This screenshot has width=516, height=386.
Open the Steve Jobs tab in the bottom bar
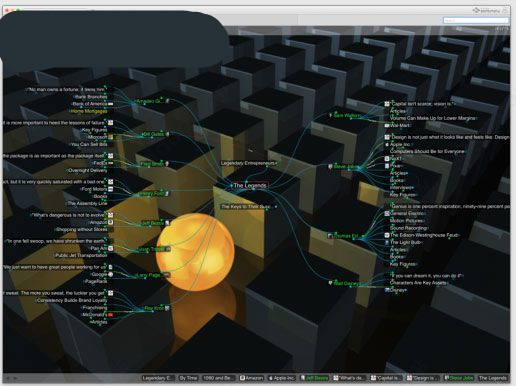pos(459,378)
